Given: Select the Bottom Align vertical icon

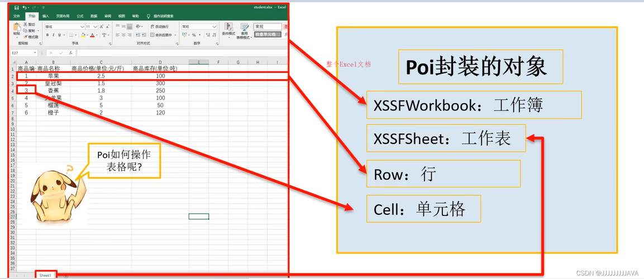Looking at the screenshot, I should point(130,26).
